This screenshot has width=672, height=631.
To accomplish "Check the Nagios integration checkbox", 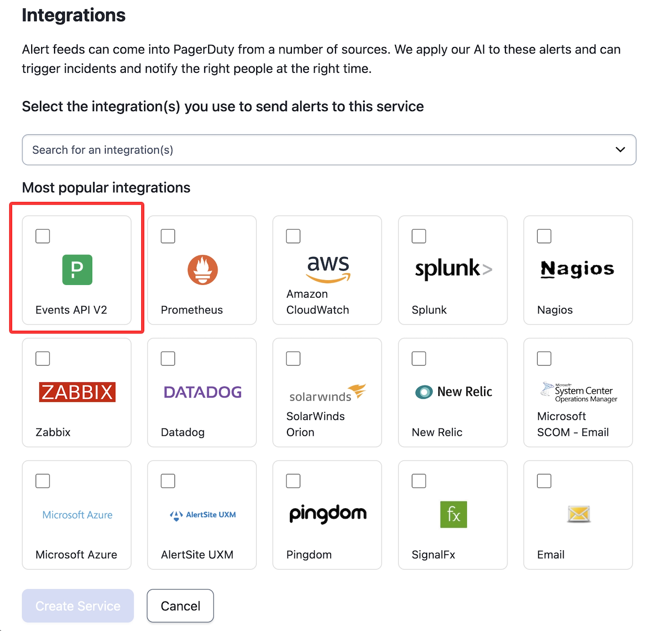I will click(544, 236).
